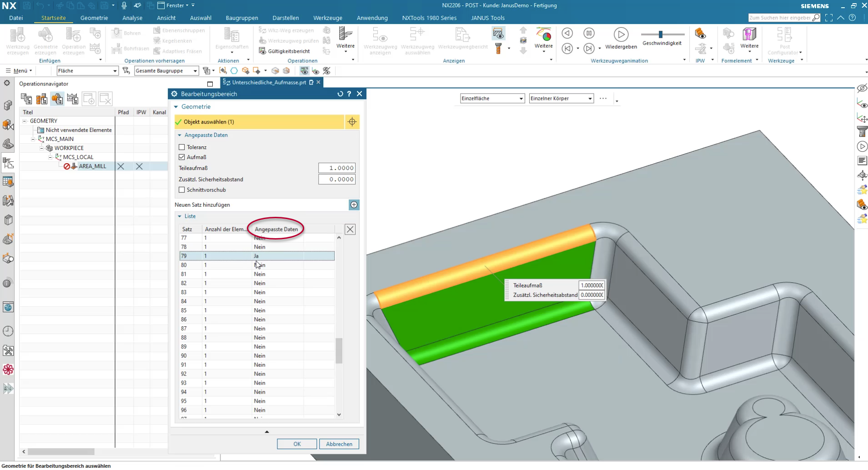868x470 pixels.
Task: Click the microphone icon in title bar
Action: (x=124, y=5)
